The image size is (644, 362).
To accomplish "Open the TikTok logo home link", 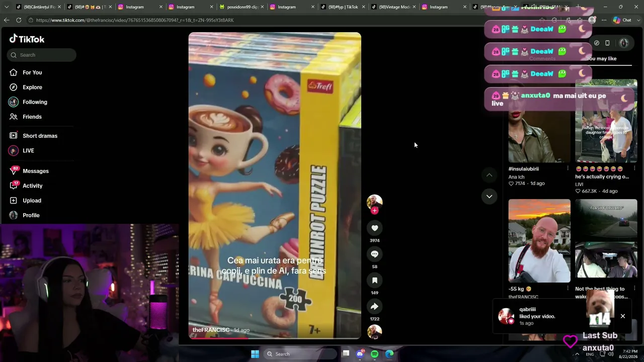I will tap(27, 39).
